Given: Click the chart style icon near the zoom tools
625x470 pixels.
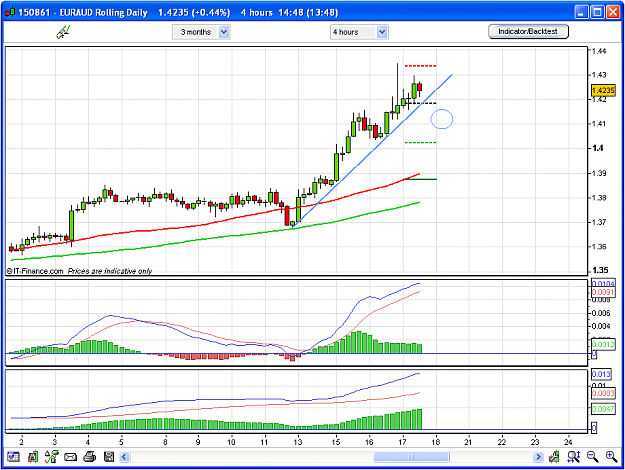Looking at the screenshot, I should pyautogui.click(x=554, y=456).
